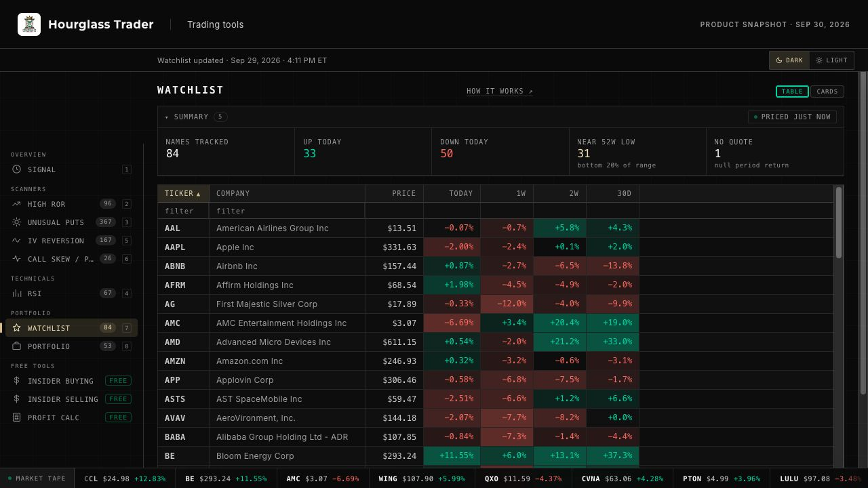Switch to Dark theme

click(x=789, y=60)
